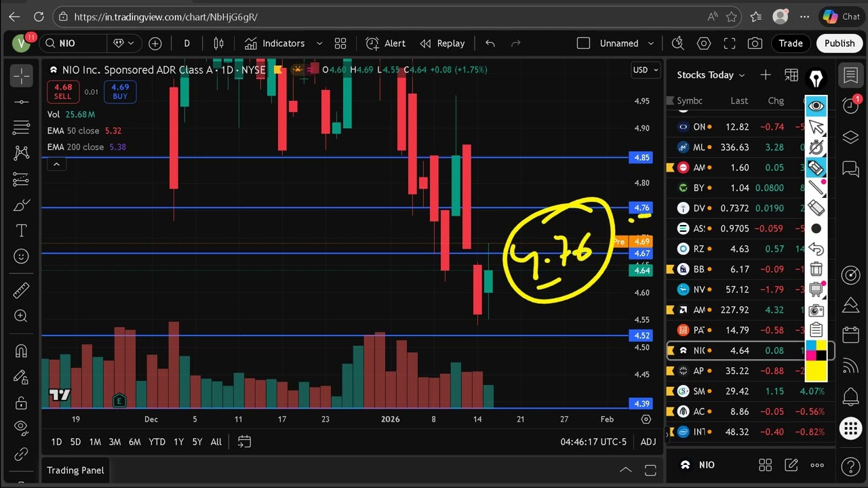Open the chart patterns tool
Screen dimensions: 868x488
[x=21, y=153]
